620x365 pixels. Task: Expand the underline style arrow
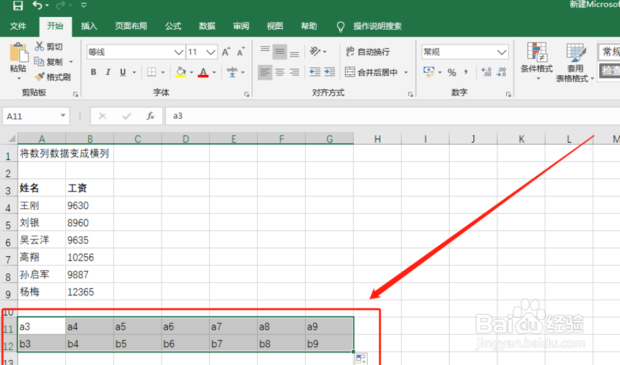point(134,72)
